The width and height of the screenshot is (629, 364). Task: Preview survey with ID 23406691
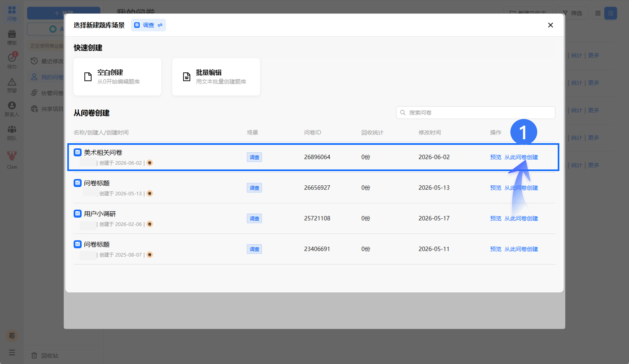(495, 249)
